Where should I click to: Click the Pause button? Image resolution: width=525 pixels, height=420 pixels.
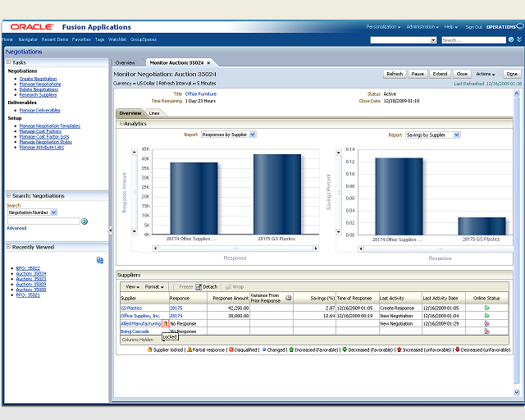[418, 74]
